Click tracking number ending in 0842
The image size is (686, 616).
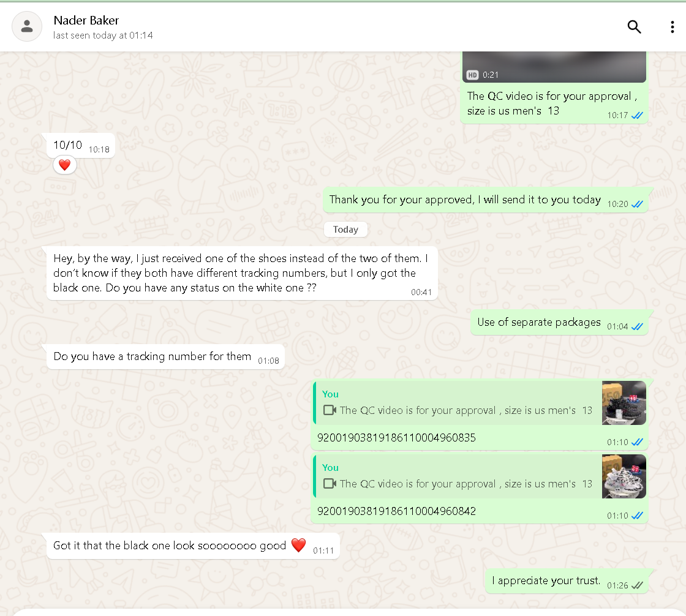pos(396,511)
